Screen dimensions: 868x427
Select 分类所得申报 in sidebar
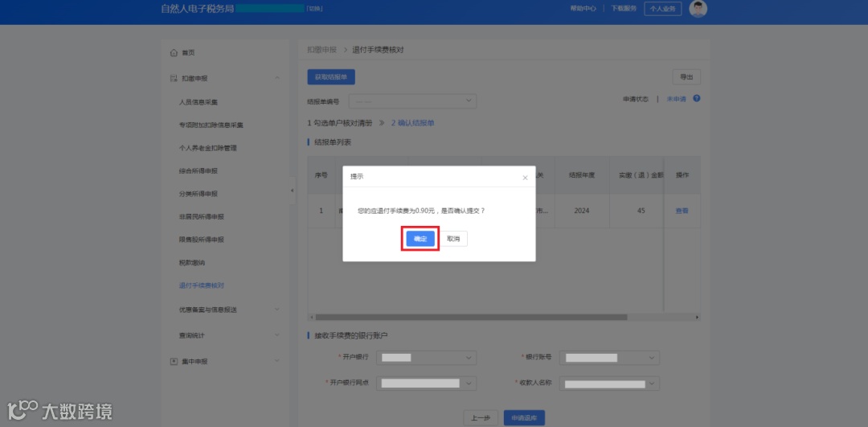[199, 195]
